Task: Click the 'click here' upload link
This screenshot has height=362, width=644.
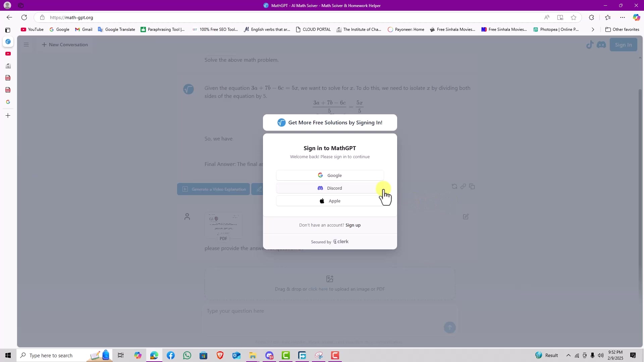Action: [x=318, y=289]
